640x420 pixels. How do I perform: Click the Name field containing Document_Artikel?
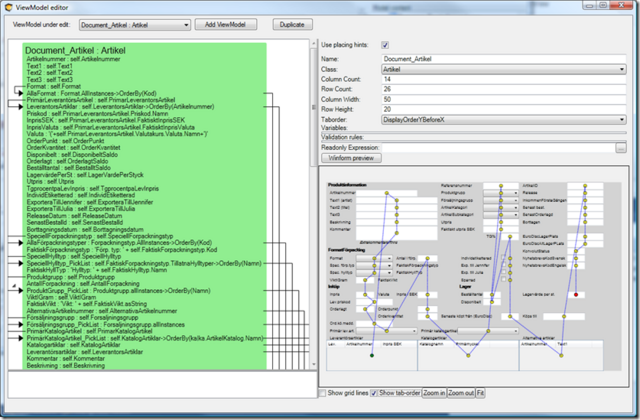(504, 59)
